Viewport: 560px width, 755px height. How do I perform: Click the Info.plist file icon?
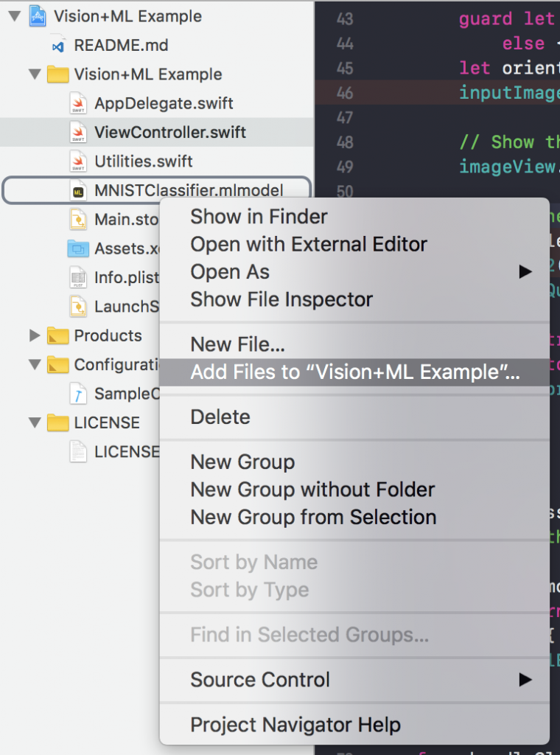click(78, 278)
